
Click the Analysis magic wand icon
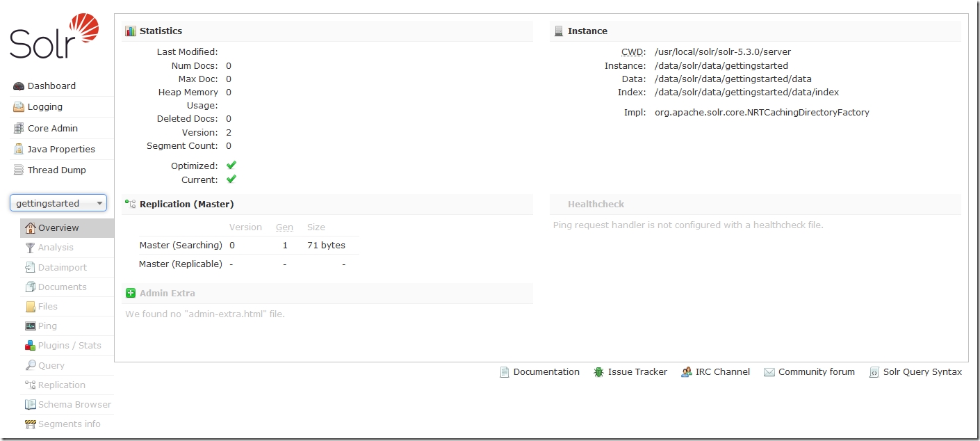click(31, 248)
